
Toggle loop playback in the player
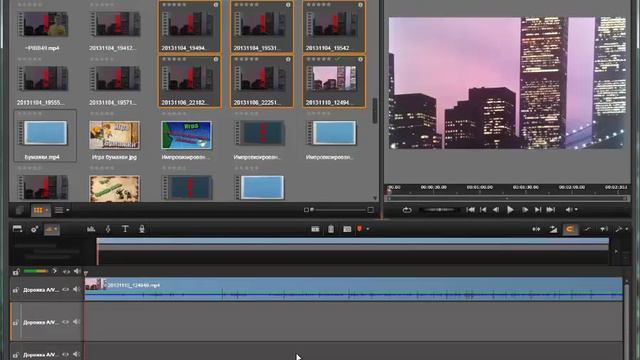[407, 210]
